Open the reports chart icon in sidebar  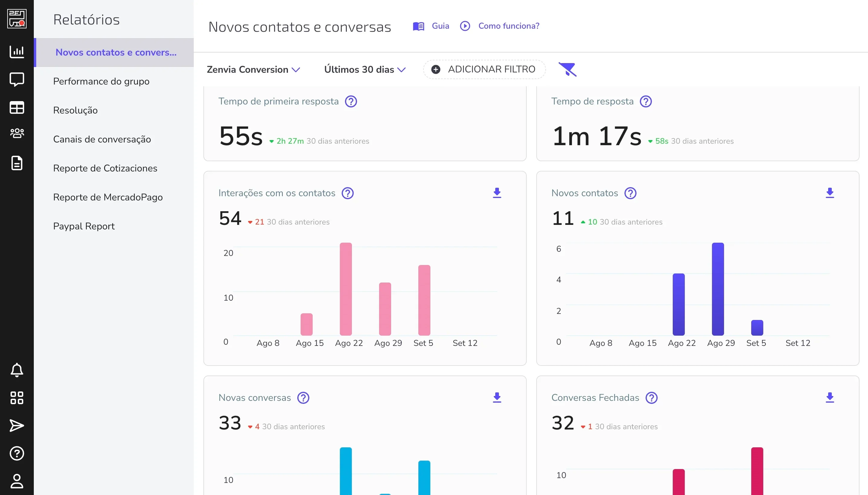(17, 52)
